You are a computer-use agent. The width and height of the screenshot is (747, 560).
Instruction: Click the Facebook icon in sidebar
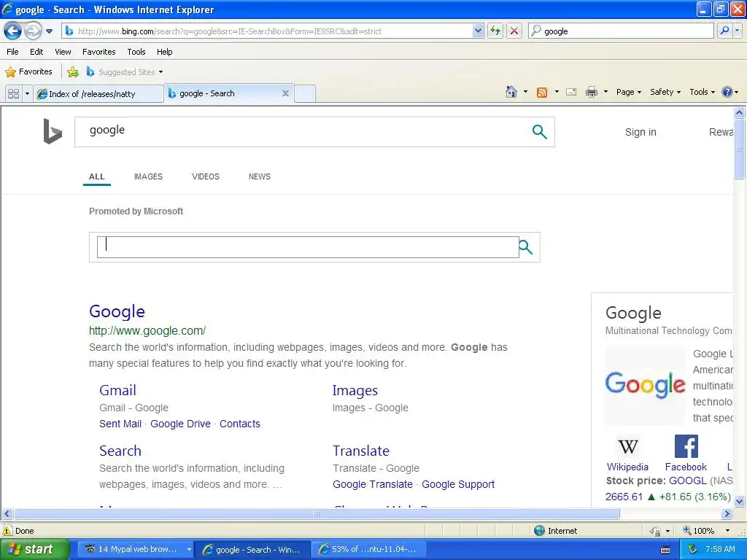686,446
